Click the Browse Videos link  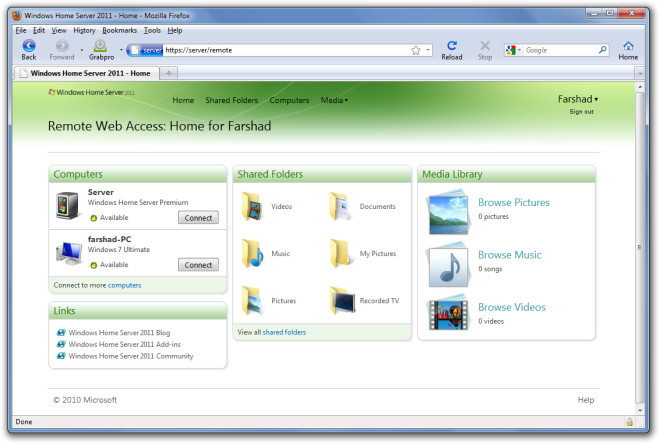click(512, 307)
